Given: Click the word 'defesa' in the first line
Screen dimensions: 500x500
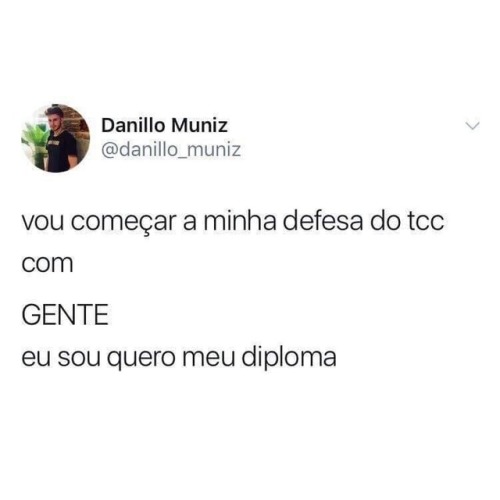Looking at the screenshot, I should click(x=323, y=221).
